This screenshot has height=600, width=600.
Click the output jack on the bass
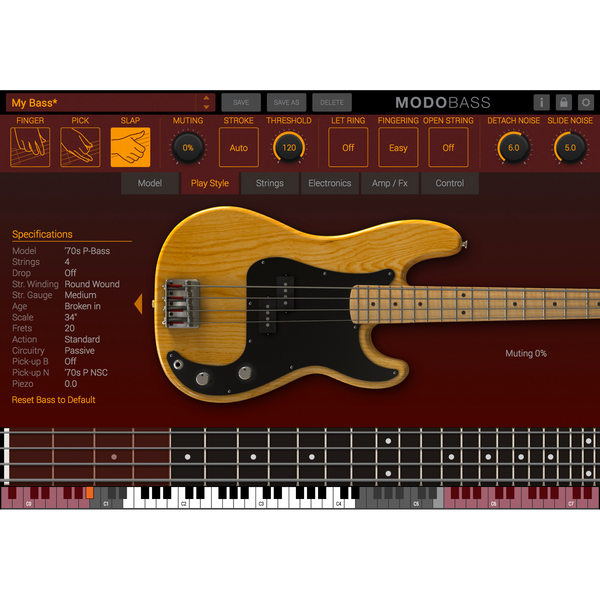pos(178,364)
